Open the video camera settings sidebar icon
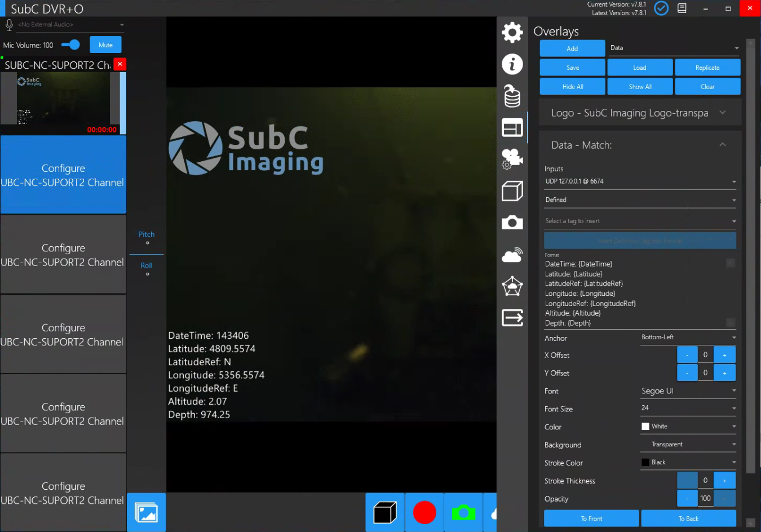Screen dimensions: 761x532 click(x=512, y=159)
